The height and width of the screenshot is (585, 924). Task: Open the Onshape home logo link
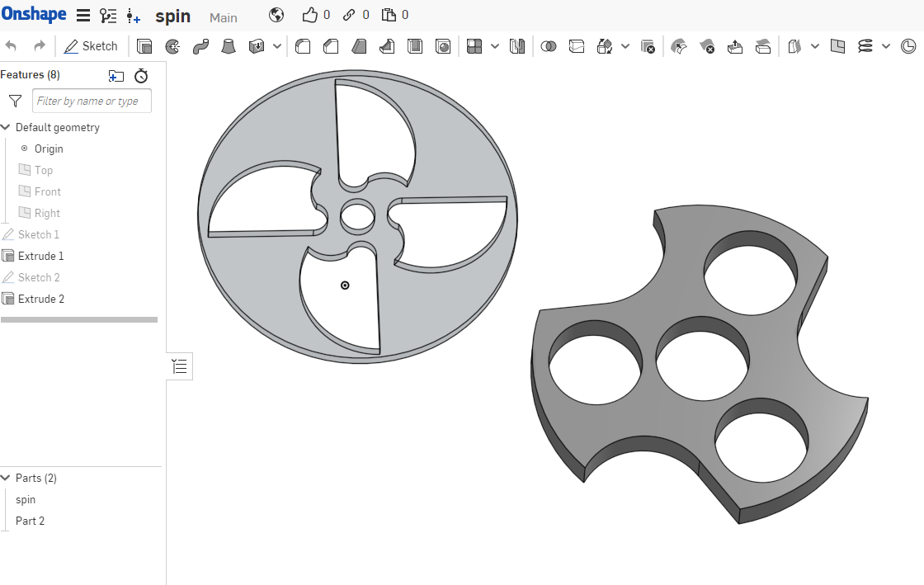tap(34, 15)
